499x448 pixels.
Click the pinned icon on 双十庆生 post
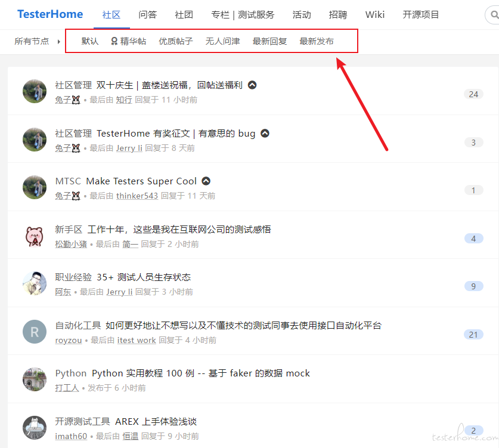(252, 85)
